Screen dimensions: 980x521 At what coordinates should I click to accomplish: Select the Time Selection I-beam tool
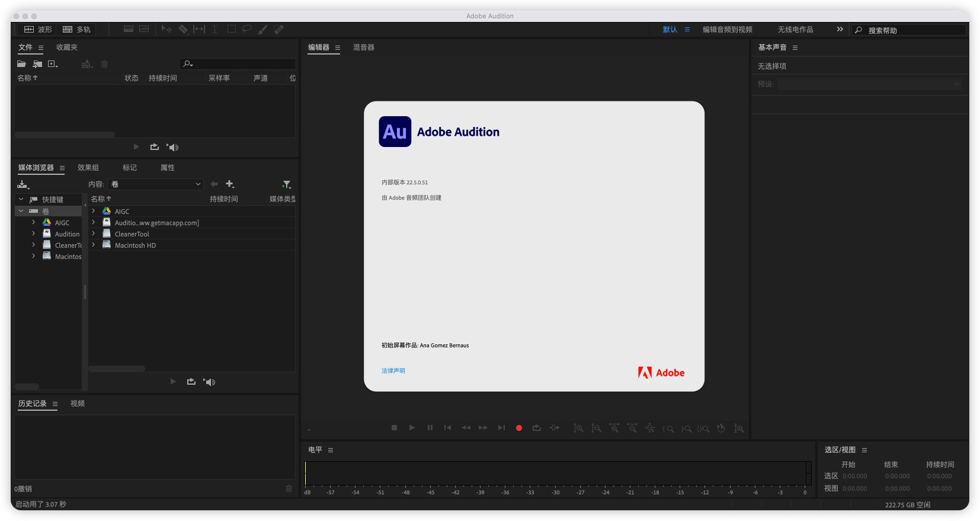pos(214,29)
